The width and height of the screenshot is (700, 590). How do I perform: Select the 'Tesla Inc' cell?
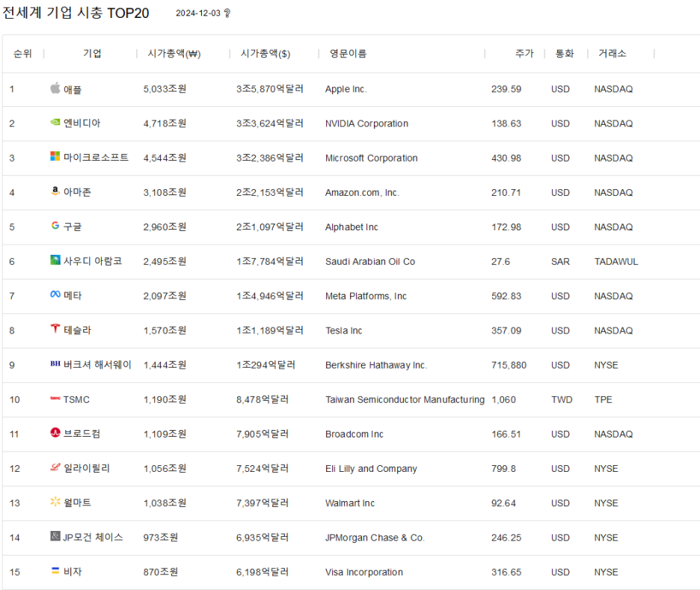pos(343,331)
